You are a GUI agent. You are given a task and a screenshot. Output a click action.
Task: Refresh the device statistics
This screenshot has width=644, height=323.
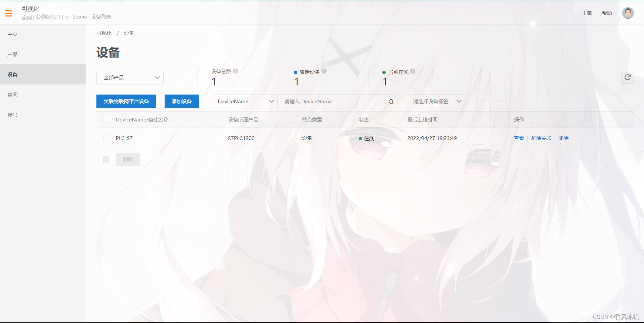627,77
